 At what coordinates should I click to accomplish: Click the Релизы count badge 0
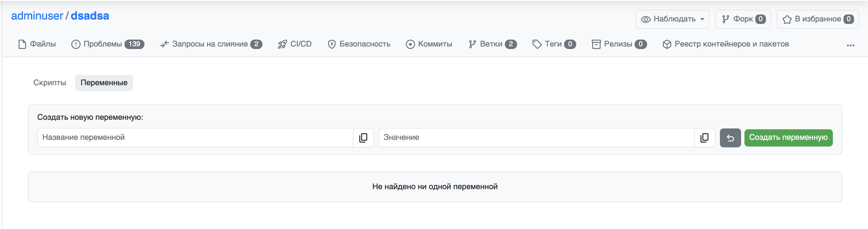[641, 44]
